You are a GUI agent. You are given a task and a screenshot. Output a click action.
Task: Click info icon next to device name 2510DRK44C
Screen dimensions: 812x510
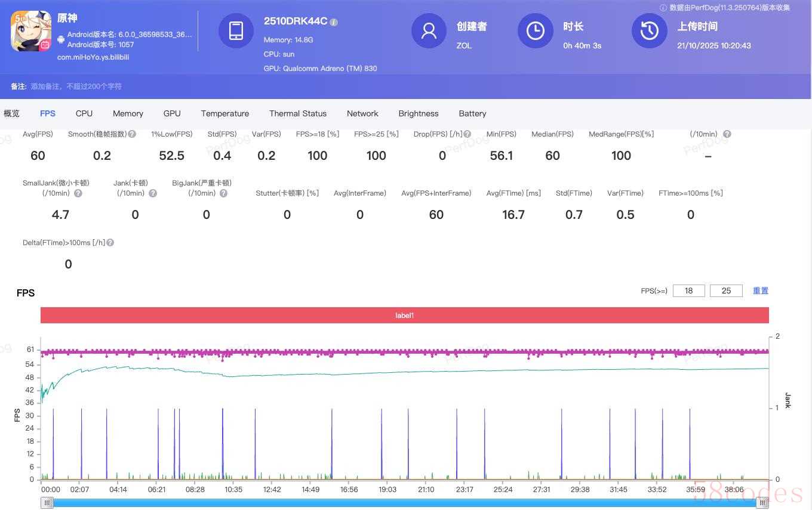coord(334,22)
